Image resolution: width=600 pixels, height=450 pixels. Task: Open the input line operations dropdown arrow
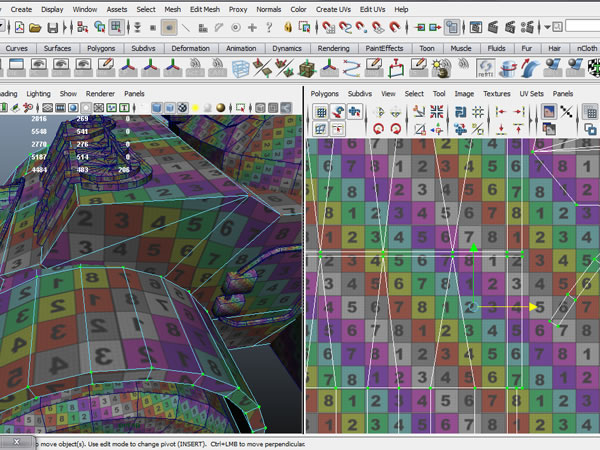(x=547, y=27)
